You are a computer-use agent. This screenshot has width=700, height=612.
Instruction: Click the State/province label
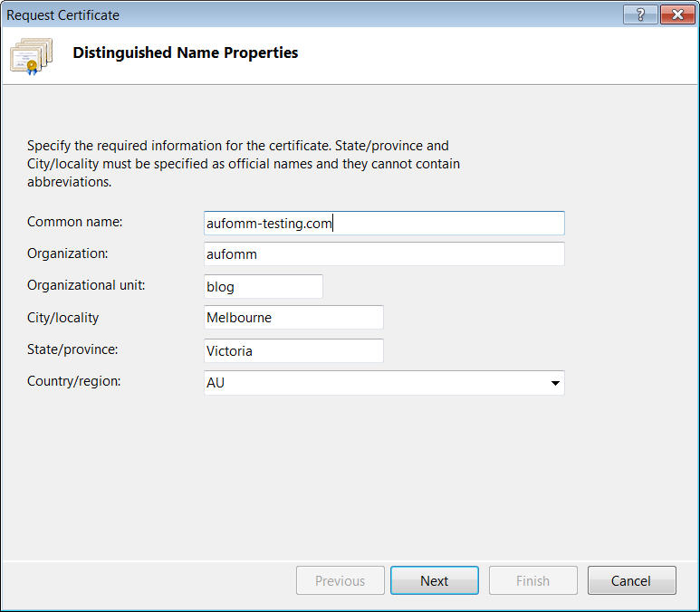point(72,349)
